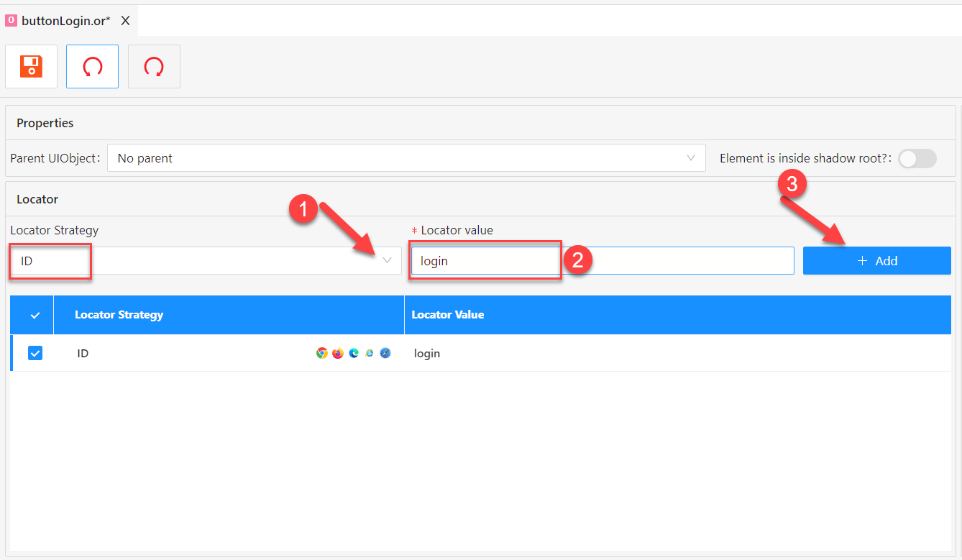The height and width of the screenshot is (560, 962).
Task: Toggle the Element is inside shadow root switch
Action: pyautogui.click(x=917, y=158)
